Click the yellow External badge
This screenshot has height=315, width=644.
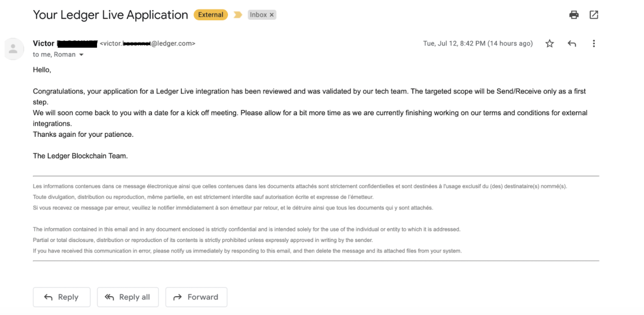(211, 15)
